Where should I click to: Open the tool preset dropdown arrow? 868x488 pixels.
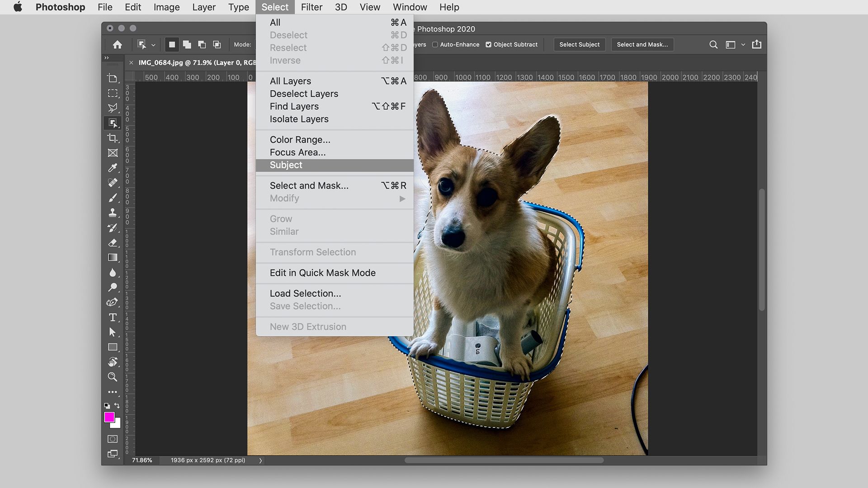pos(154,44)
